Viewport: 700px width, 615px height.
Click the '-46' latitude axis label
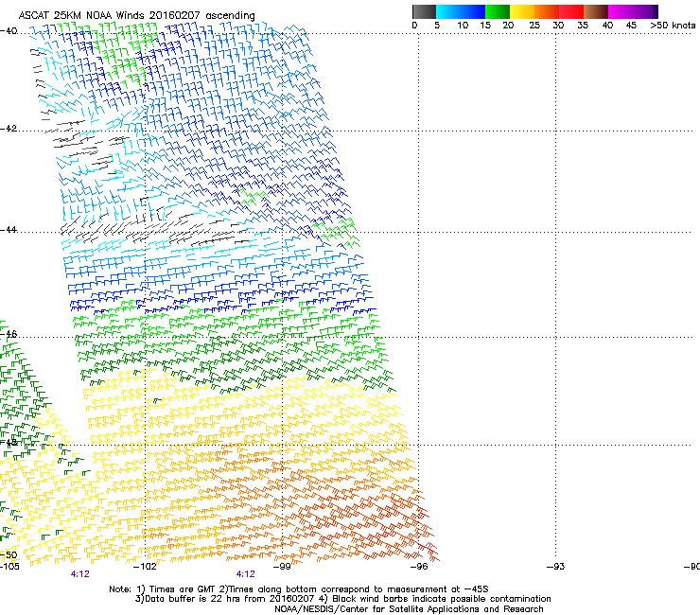9,334
